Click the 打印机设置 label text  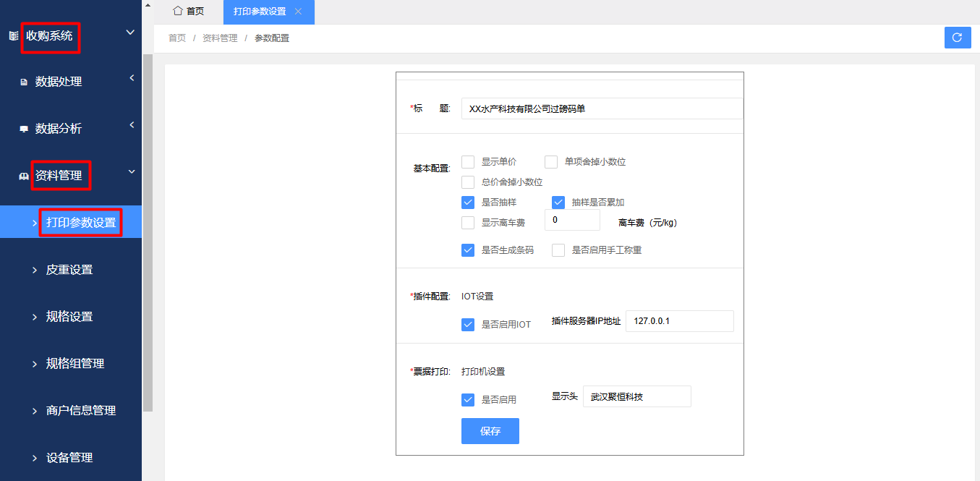coord(483,372)
